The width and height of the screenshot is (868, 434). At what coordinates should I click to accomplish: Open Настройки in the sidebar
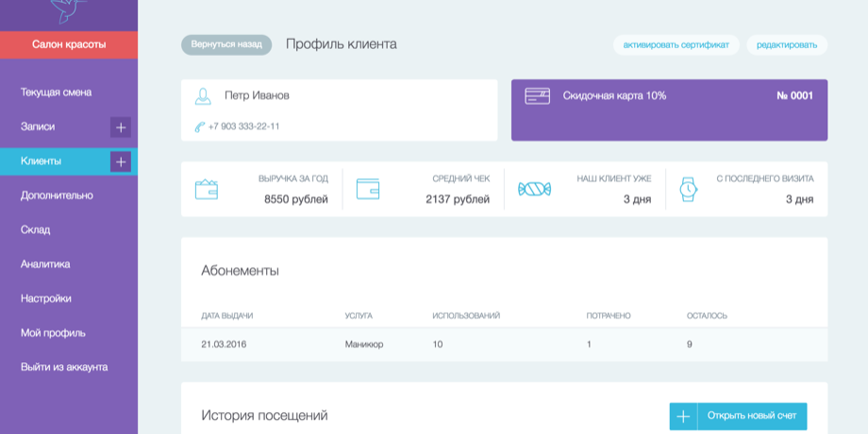click(46, 298)
